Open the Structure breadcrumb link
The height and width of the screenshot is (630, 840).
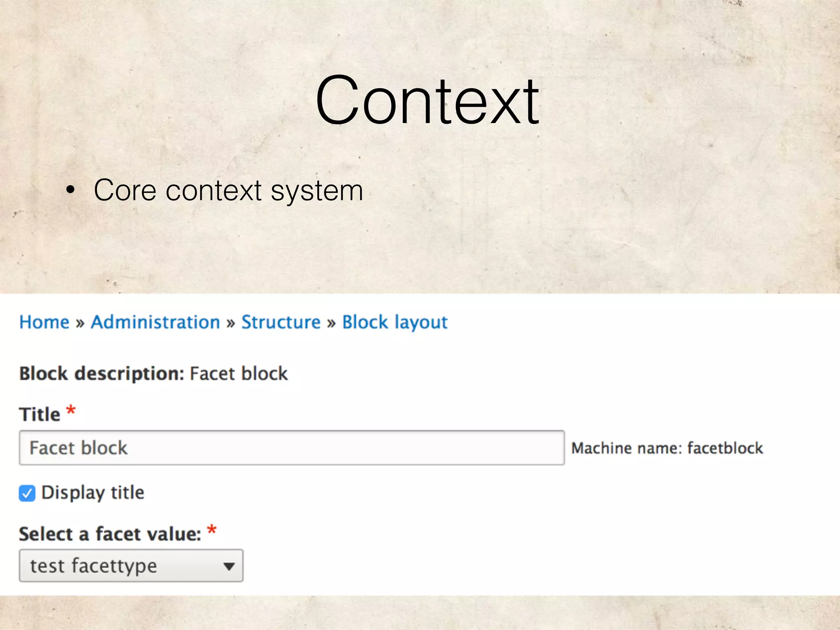coord(281,322)
